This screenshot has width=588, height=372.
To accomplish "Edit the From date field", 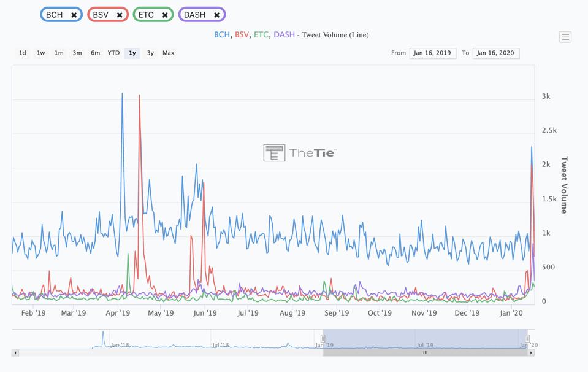I will tap(433, 53).
